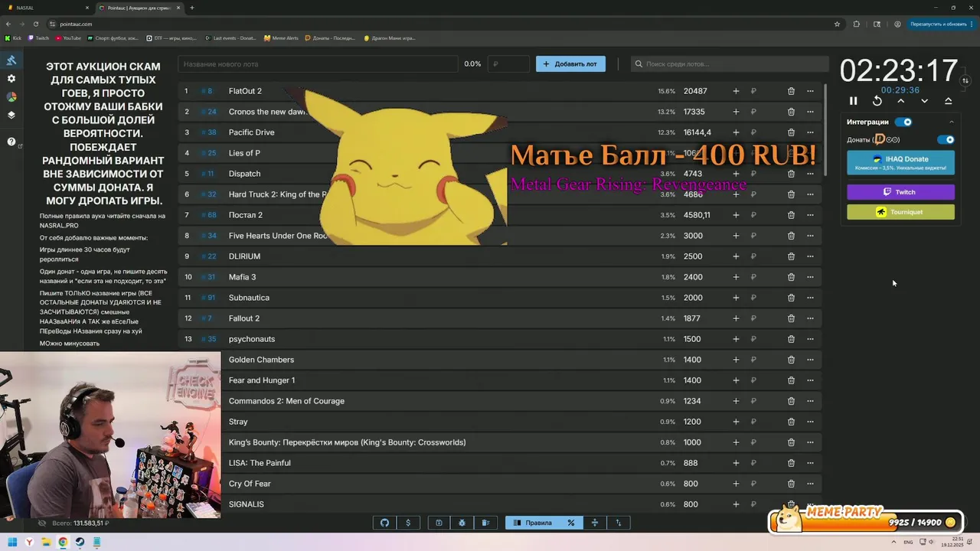This screenshot has height=551, width=980.
Task: Focus the new lot ruble amount field
Action: (x=509, y=64)
